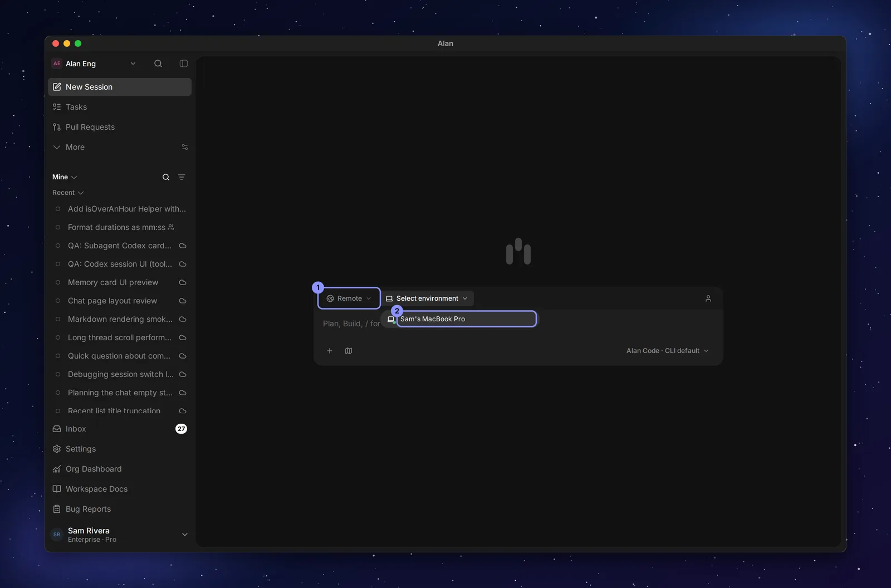Open Tasks in the sidebar
Viewport: 891px width, 588px height.
[120, 107]
